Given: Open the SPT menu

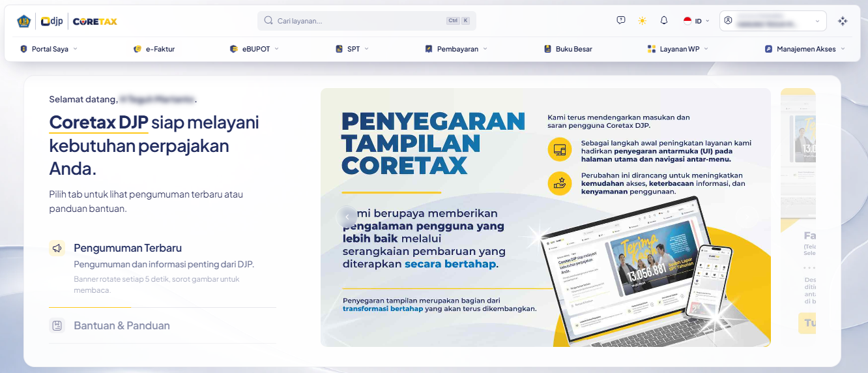Looking at the screenshot, I should 352,49.
